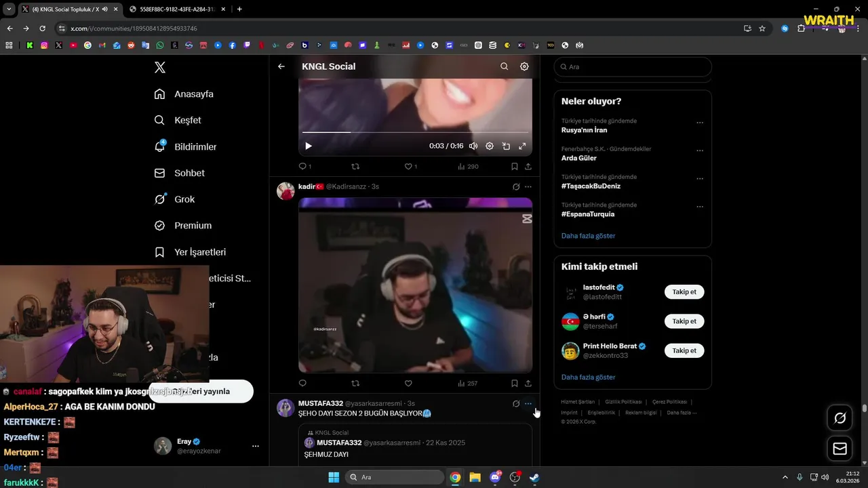Image resolution: width=868 pixels, height=488 pixels.
Task: Play the paused video at 0:03
Action: point(309,146)
